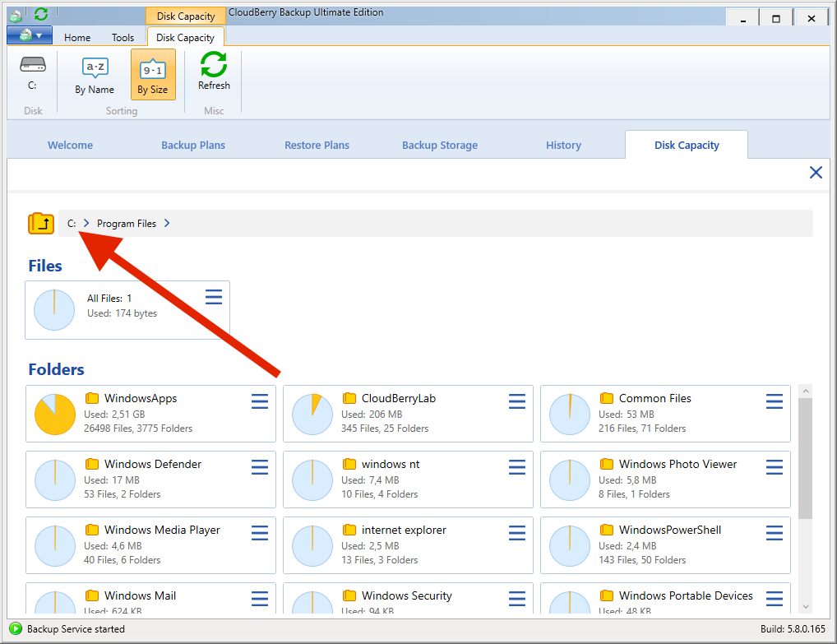Image resolution: width=837 pixels, height=644 pixels.
Task: Click 'Used: 2,51 GB' under WindowsApps
Action: (x=114, y=415)
